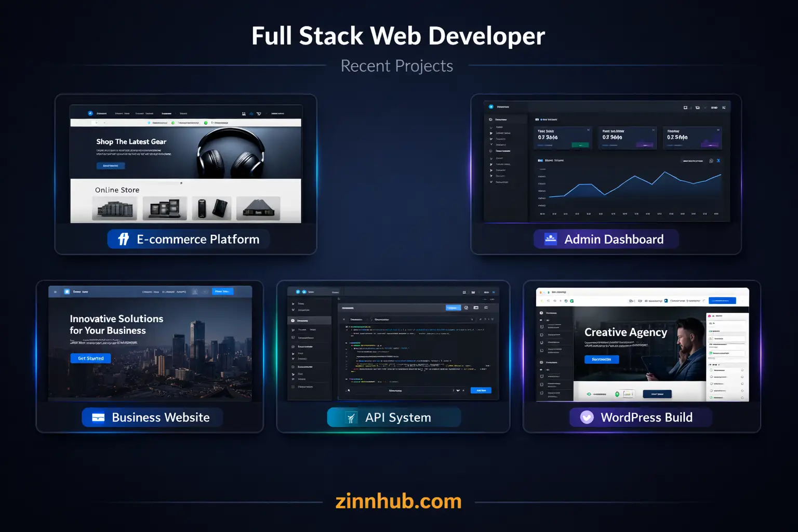Select highlighted sidebar item in API System
Viewport: 798px width, 532px height.
pos(309,321)
